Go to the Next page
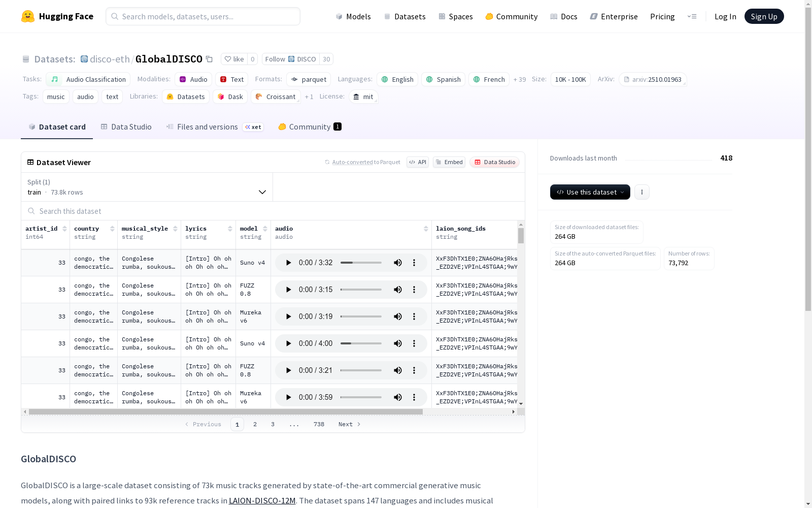 [x=350, y=424]
